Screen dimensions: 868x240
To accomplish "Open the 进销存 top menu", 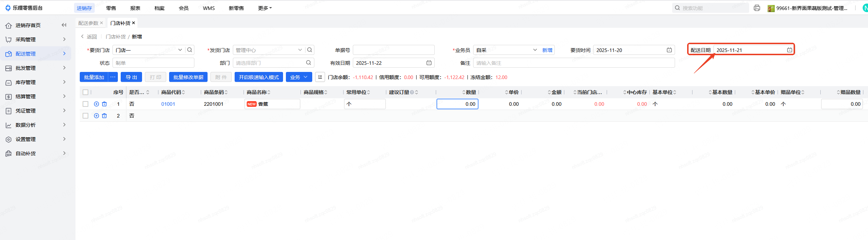I will [x=84, y=8].
